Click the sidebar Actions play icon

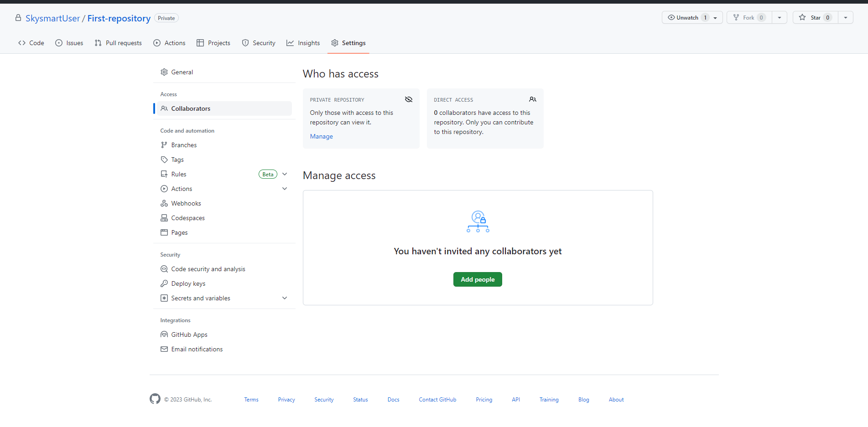pos(164,189)
